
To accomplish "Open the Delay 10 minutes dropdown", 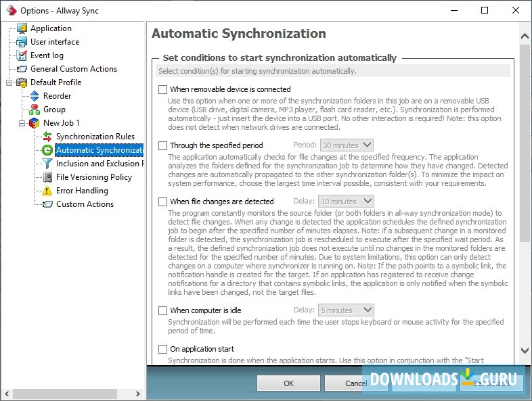I will pyautogui.click(x=346, y=202).
